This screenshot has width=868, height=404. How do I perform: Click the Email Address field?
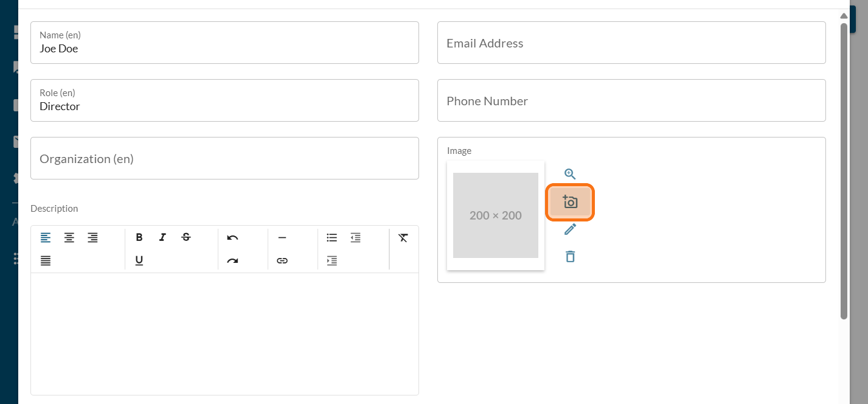click(631, 43)
